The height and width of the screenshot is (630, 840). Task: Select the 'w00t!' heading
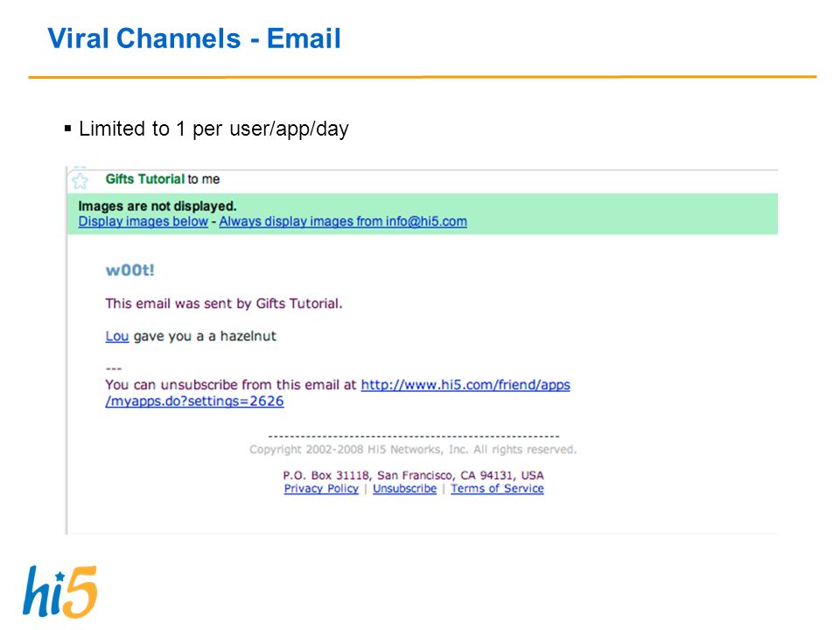[x=129, y=270]
